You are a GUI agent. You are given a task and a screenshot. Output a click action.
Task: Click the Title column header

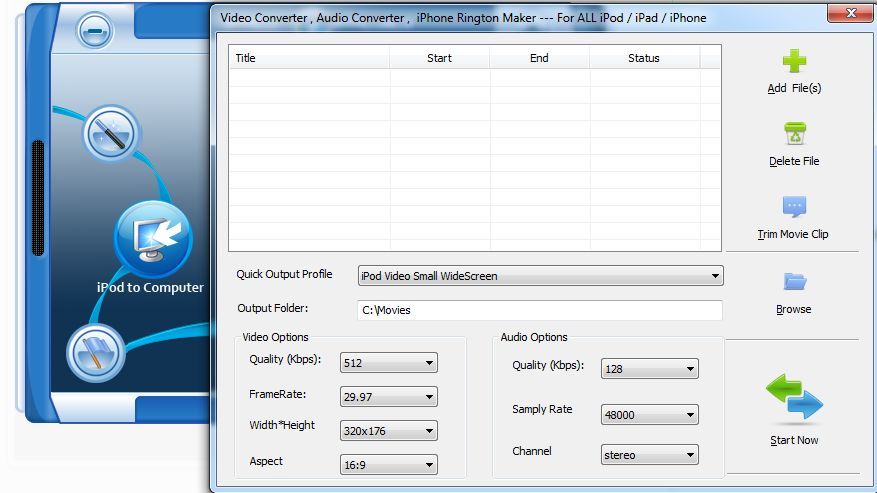pyautogui.click(x=309, y=58)
